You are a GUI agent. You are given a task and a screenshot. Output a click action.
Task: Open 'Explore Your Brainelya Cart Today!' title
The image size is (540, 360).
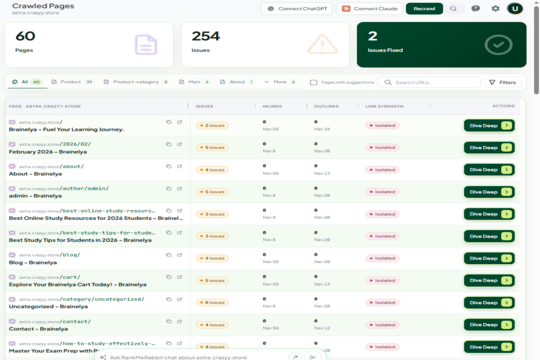click(x=77, y=285)
